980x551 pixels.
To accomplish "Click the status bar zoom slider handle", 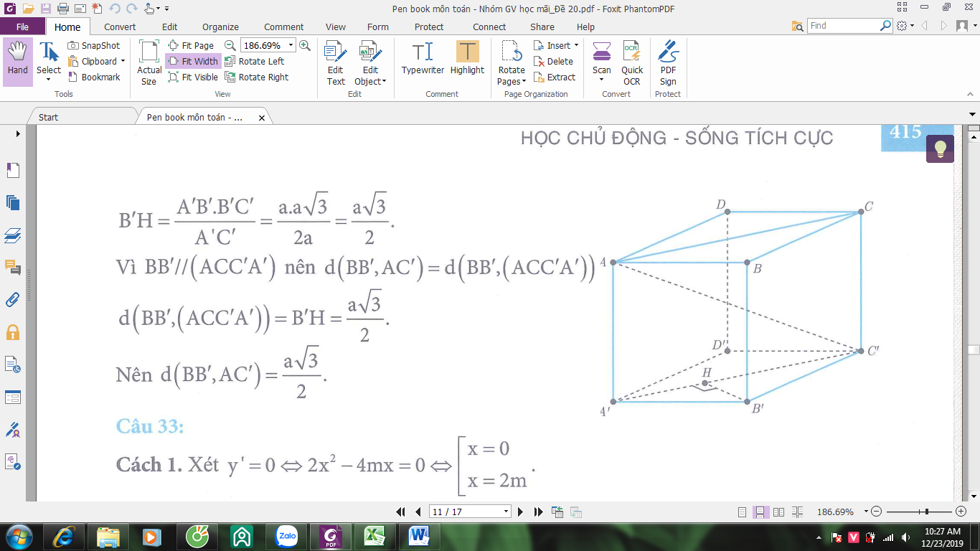I will [x=928, y=512].
